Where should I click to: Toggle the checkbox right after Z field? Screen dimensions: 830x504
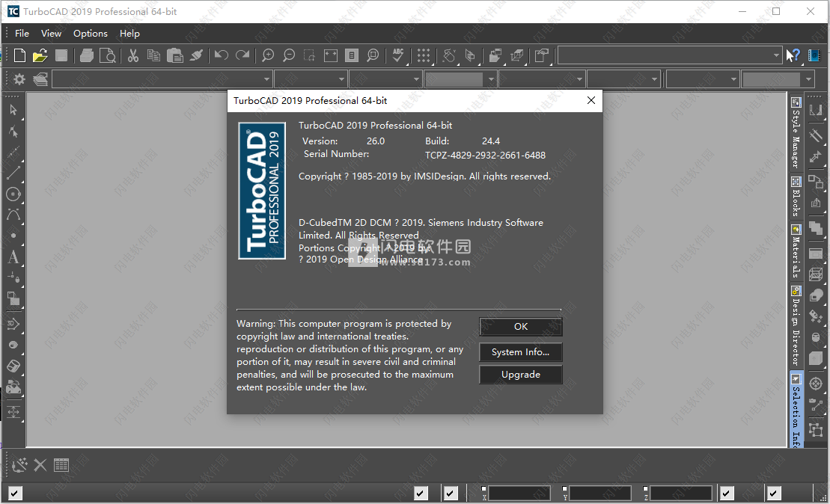[x=727, y=494]
